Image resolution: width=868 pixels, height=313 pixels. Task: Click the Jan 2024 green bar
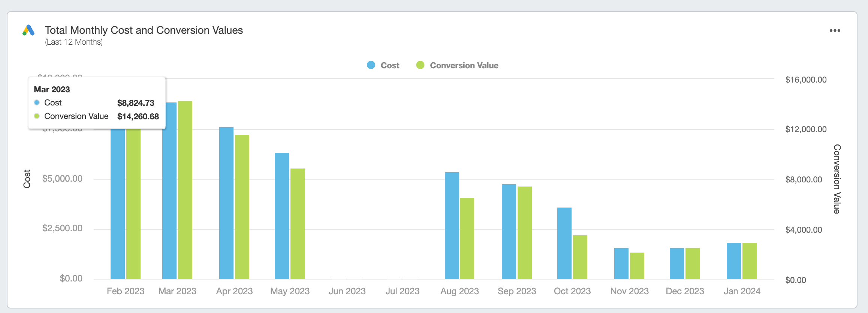pyautogui.click(x=750, y=261)
